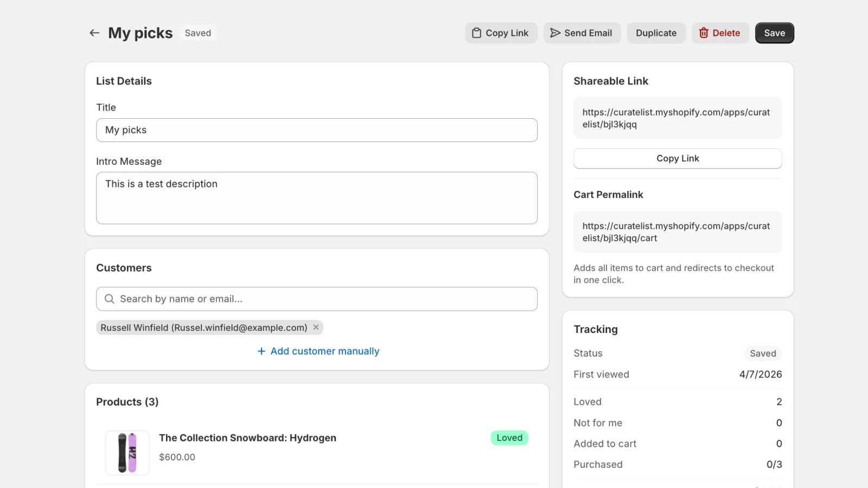Click the magnifying glass in customer search
The image size is (868, 488).
[x=109, y=299]
